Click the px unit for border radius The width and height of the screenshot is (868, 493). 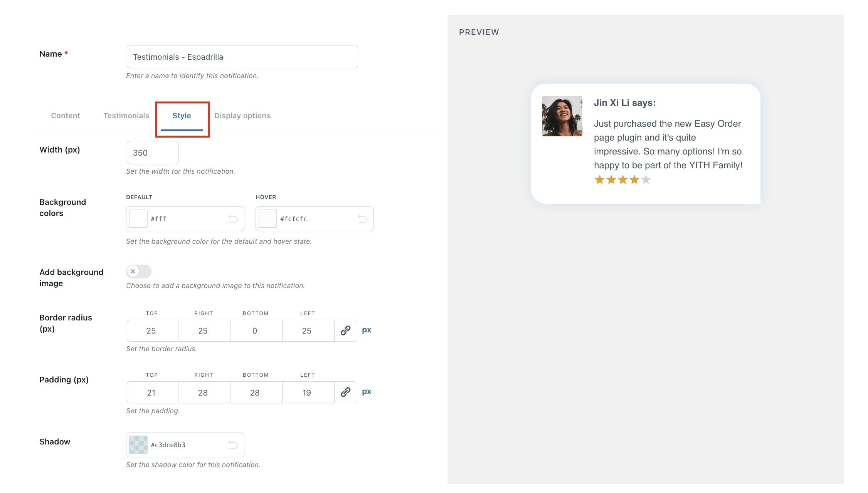tap(367, 330)
